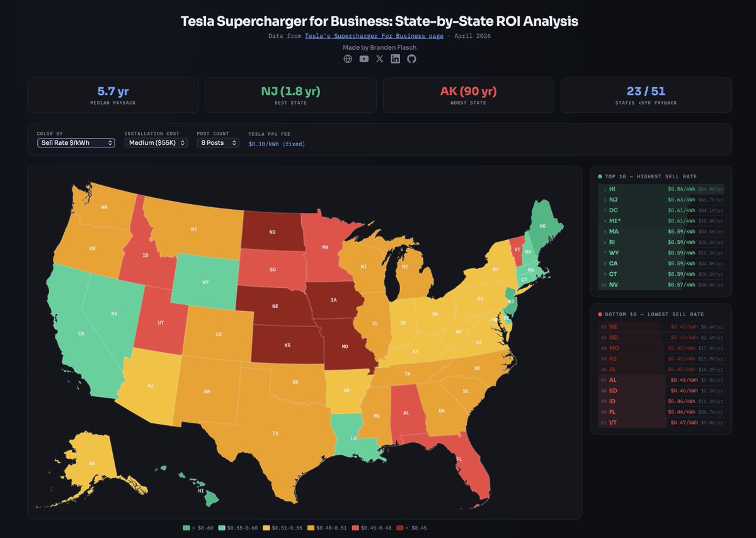The width and height of the screenshot is (756, 538).
Task: Click the 23 / 51 states card
Action: coord(646,95)
